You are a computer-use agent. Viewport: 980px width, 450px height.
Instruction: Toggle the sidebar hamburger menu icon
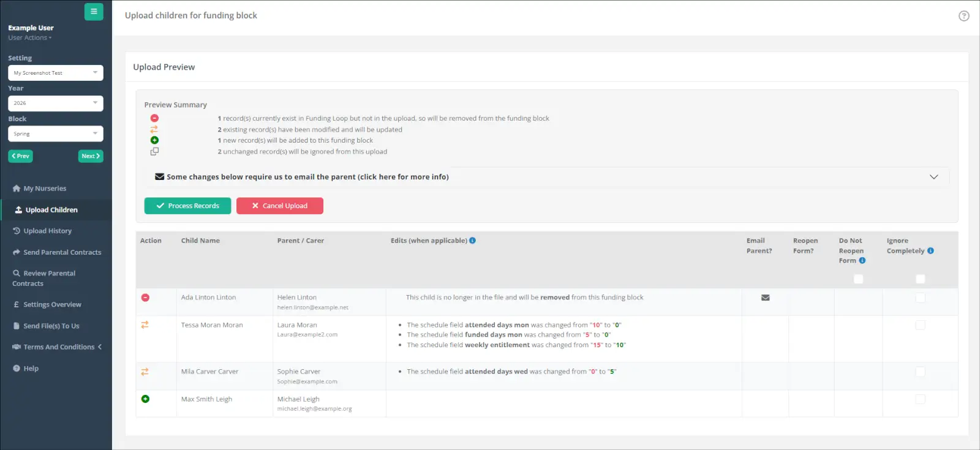pyautogui.click(x=94, y=12)
